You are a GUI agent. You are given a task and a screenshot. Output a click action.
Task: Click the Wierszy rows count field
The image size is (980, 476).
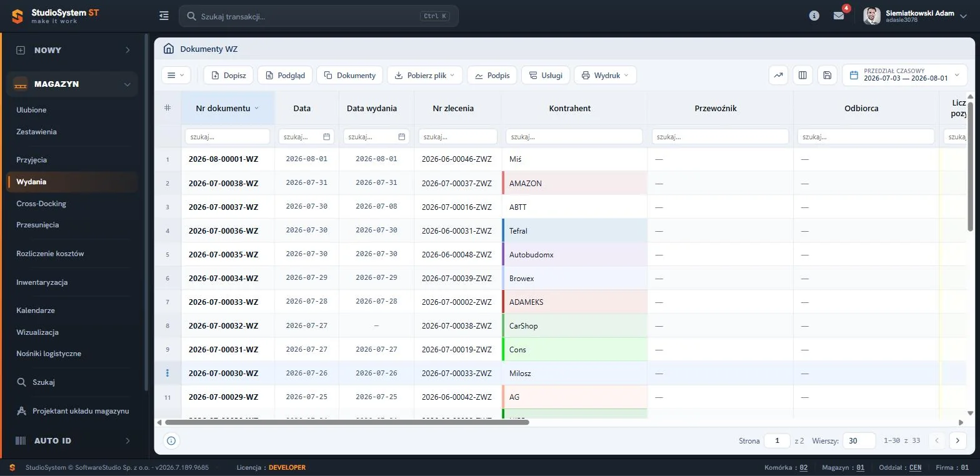coord(859,440)
